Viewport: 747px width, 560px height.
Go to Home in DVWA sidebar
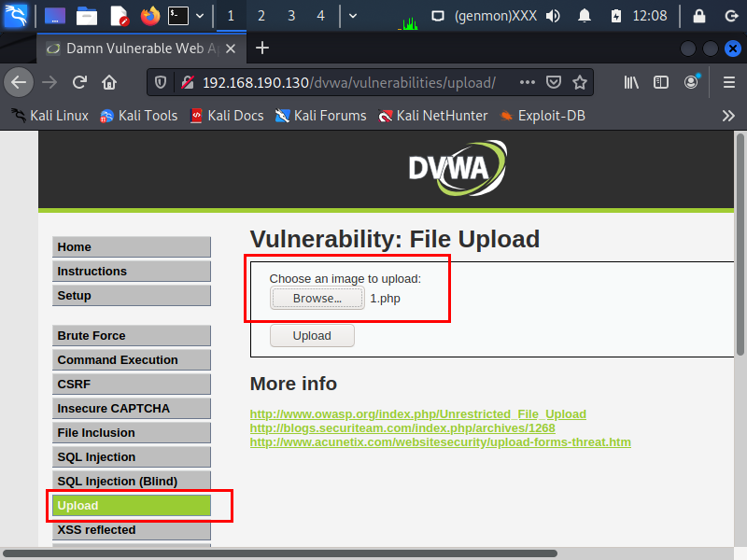[x=132, y=246]
